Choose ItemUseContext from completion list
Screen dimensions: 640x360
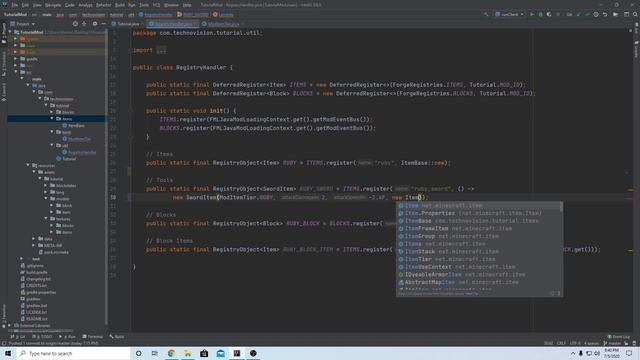tap(479, 267)
